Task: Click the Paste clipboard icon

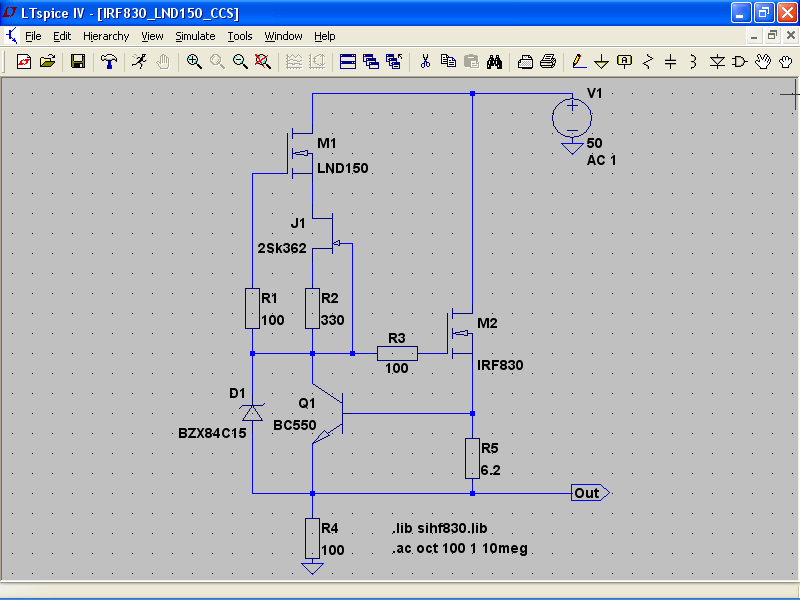Action: (x=472, y=62)
